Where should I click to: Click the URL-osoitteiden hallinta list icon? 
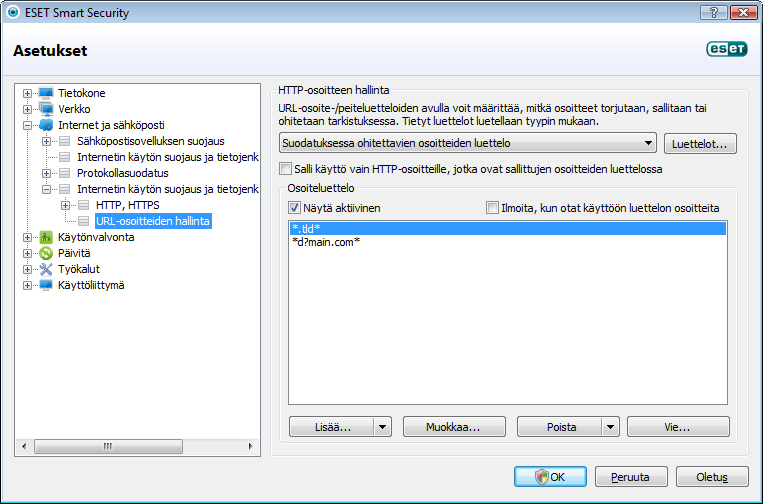coord(84,221)
